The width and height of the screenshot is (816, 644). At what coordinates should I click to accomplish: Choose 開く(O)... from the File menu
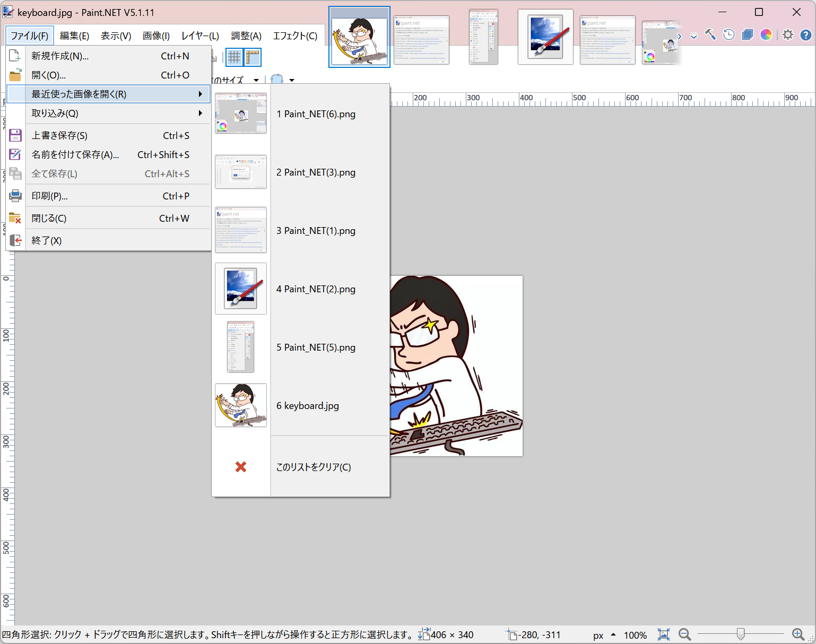108,75
